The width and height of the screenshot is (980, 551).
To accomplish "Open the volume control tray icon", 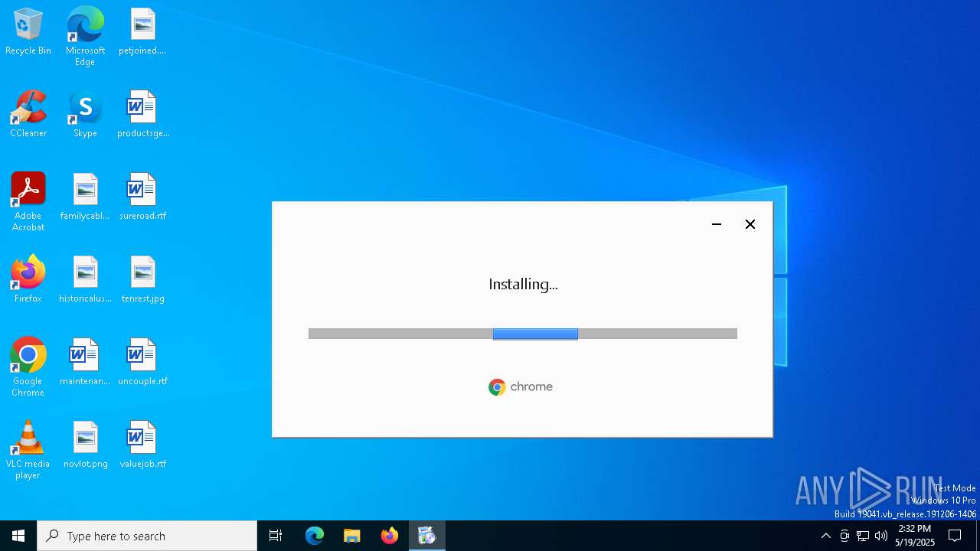I will coord(881,536).
